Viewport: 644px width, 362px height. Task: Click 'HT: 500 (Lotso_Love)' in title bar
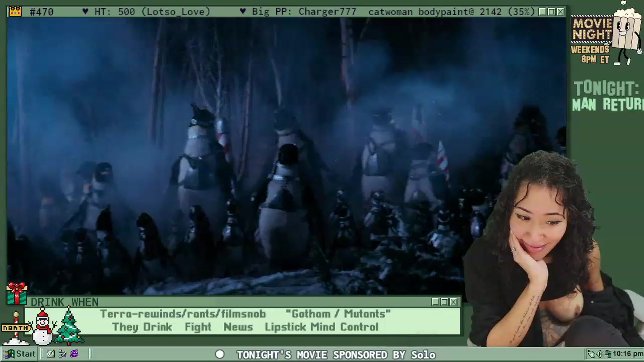(152, 12)
